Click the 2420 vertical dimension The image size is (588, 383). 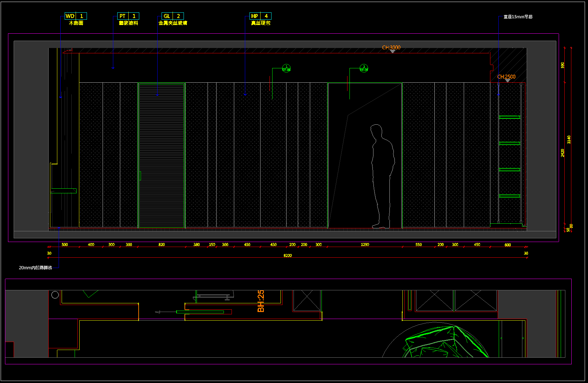pos(563,153)
